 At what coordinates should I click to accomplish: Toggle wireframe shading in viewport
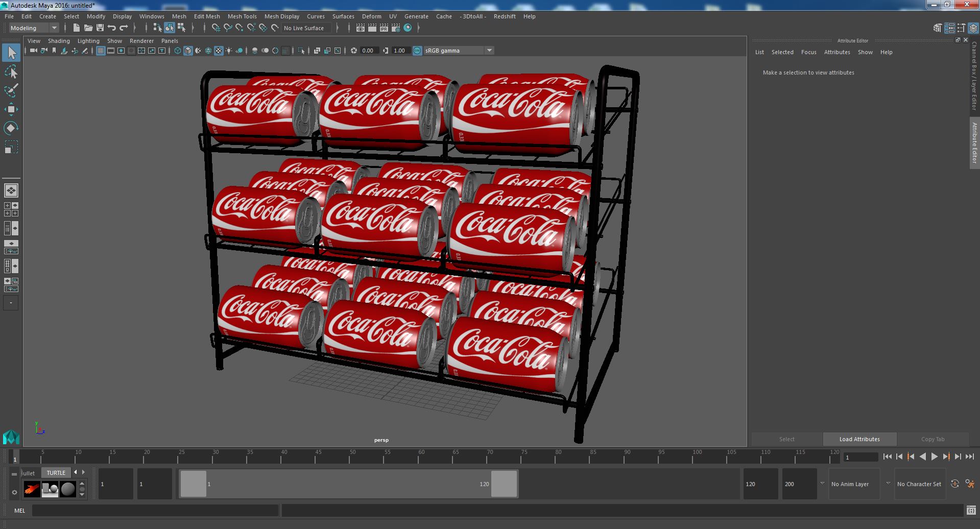pyautogui.click(x=177, y=51)
